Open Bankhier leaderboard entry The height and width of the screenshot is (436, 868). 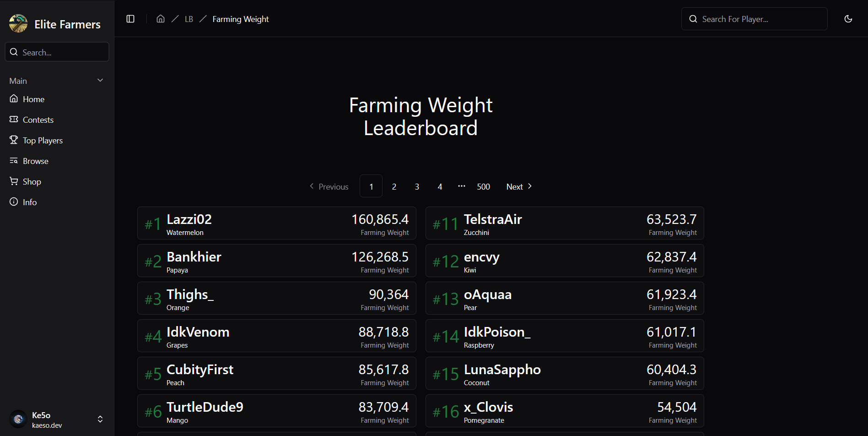pyautogui.click(x=277, y=261)
